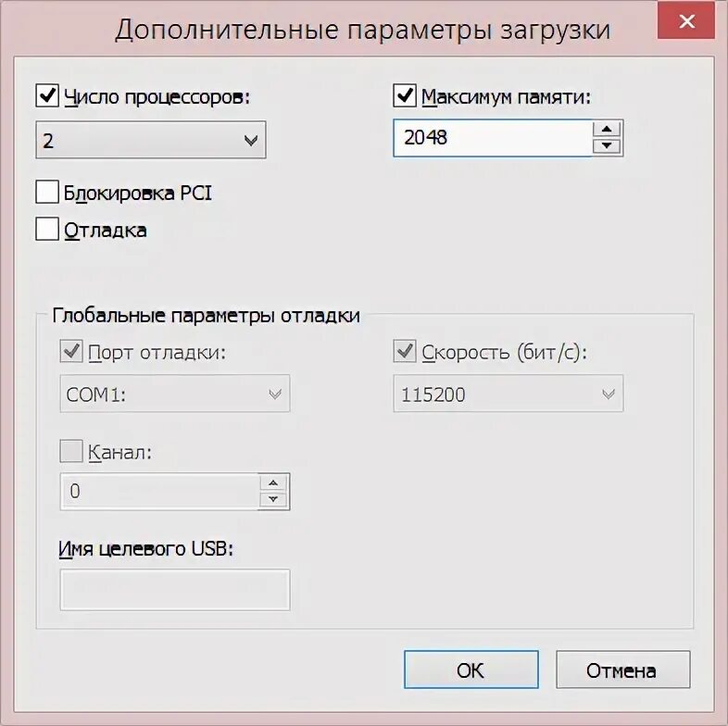The image size is (728, 726).
Task: Enable the Блокировка PCI checkbox
Action: (x=46, y=193)
